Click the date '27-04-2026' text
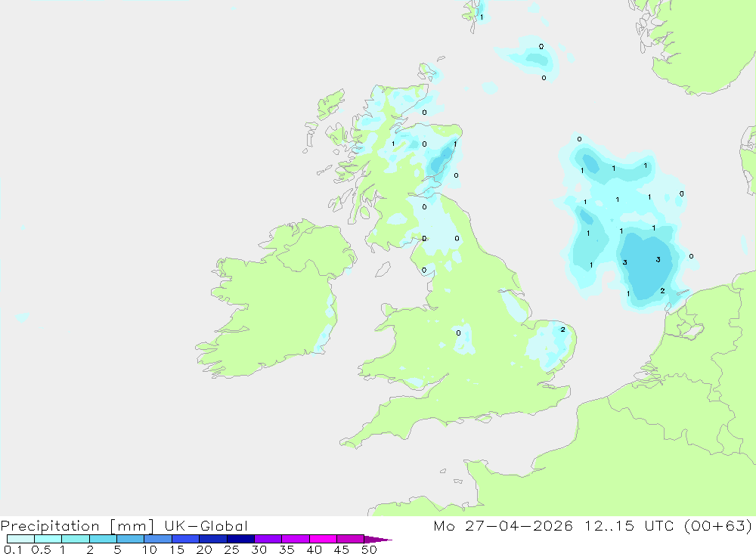This screenshot has width=756, height=554. (519, 525)
